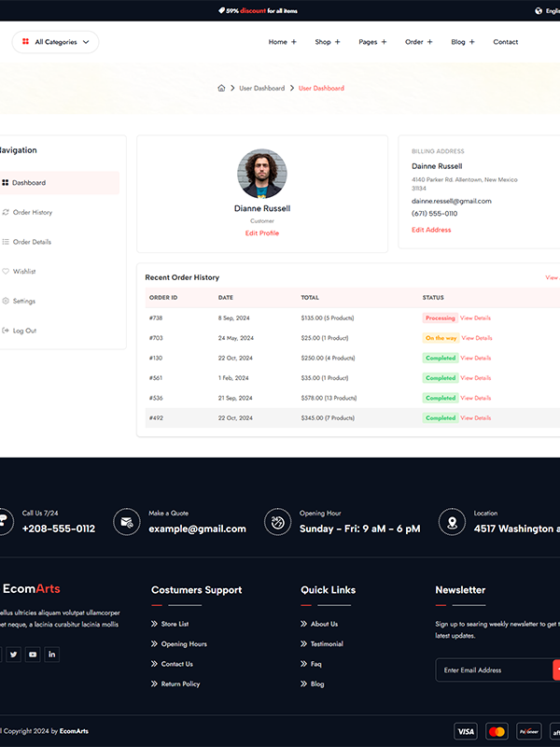Expand the Shop menu

[x=327, y=42]
